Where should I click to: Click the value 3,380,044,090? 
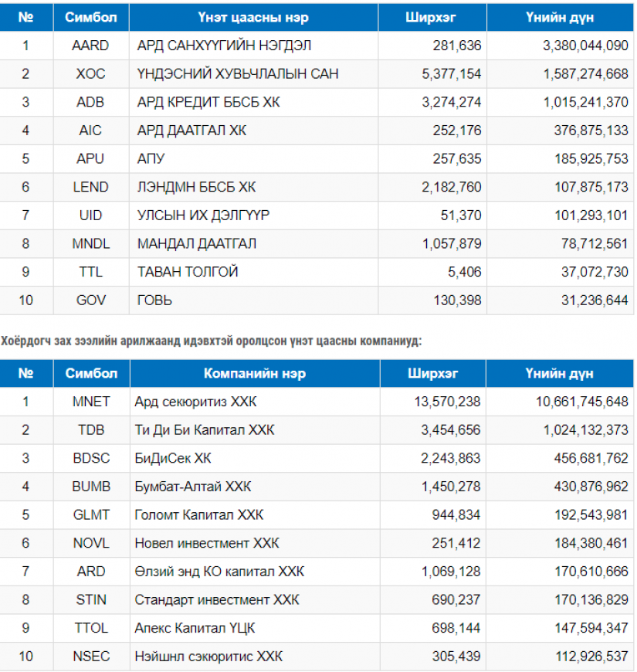[585, 46]
